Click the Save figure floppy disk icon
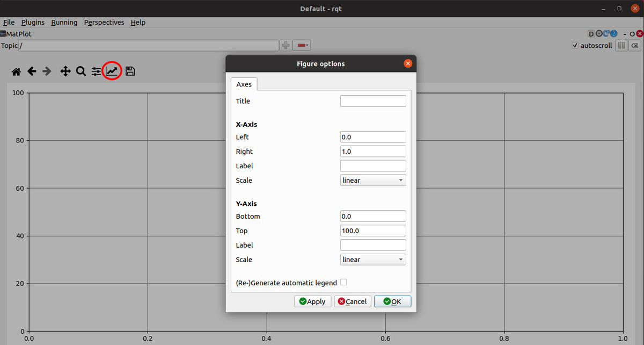Screen dimensions: 644x345 click(130, 71)
